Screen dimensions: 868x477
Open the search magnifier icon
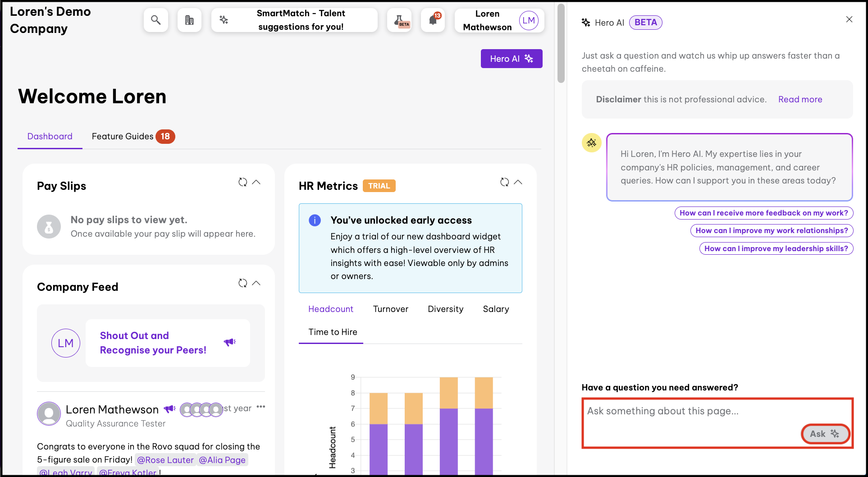(155, 20)
